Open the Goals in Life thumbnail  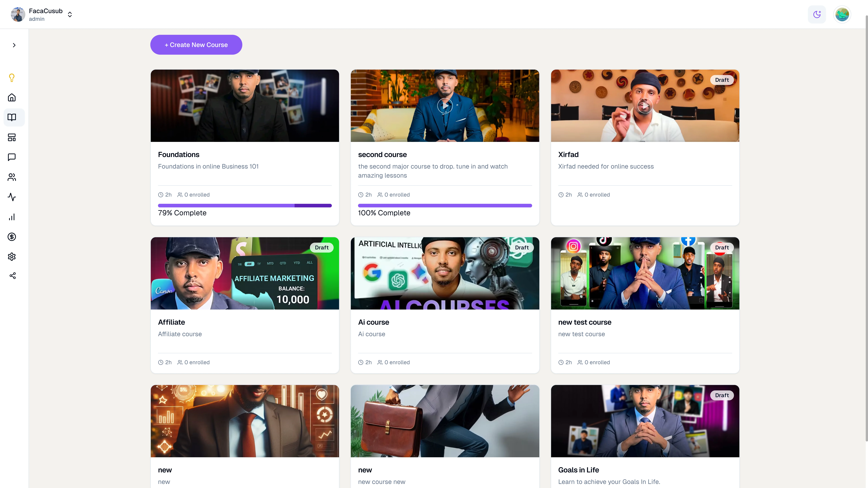[645, 421]
